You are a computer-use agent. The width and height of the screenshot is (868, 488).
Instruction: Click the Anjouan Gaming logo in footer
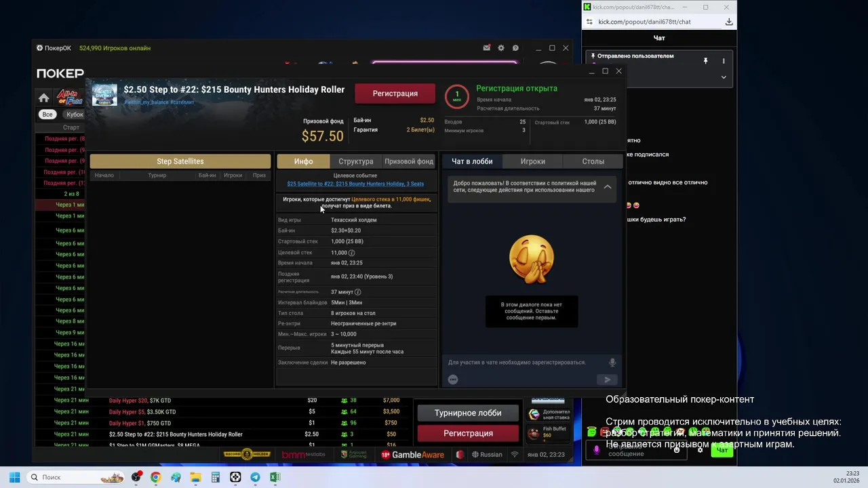(x=354, y=454)
